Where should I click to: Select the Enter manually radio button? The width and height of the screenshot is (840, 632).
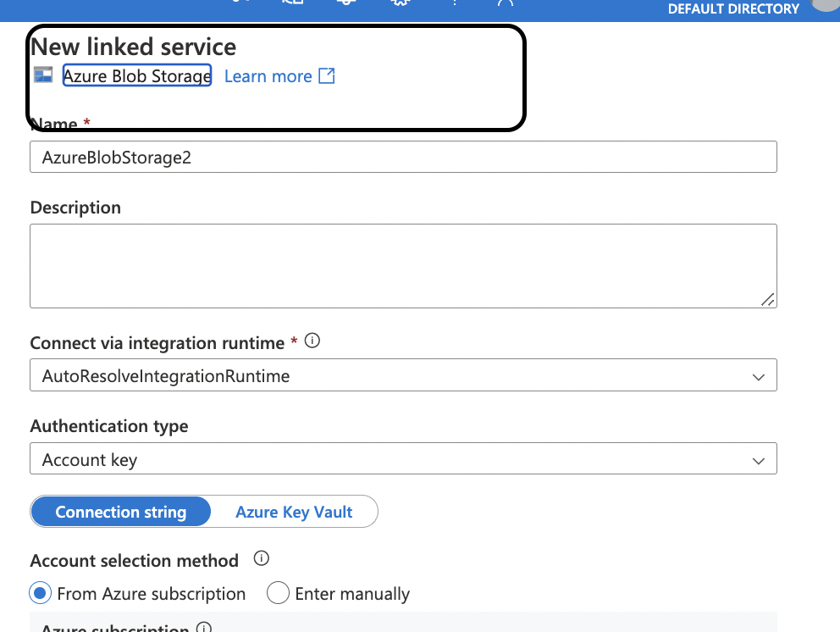pyautogui.click(x=278, y=593)
